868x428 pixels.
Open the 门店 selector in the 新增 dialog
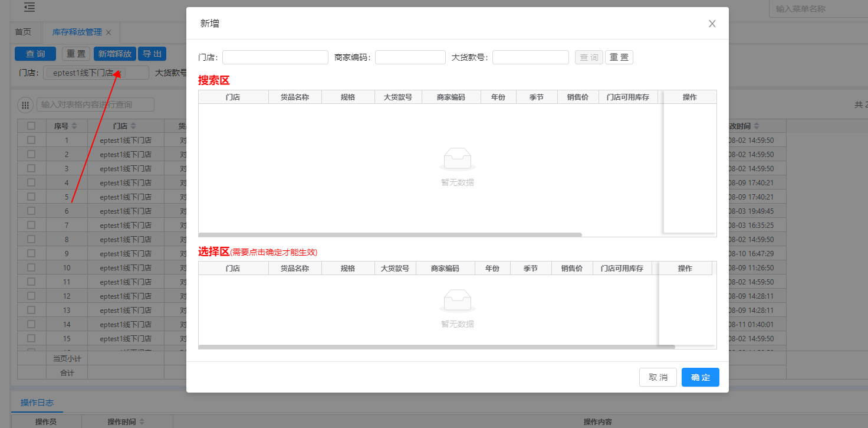[275, 57]
